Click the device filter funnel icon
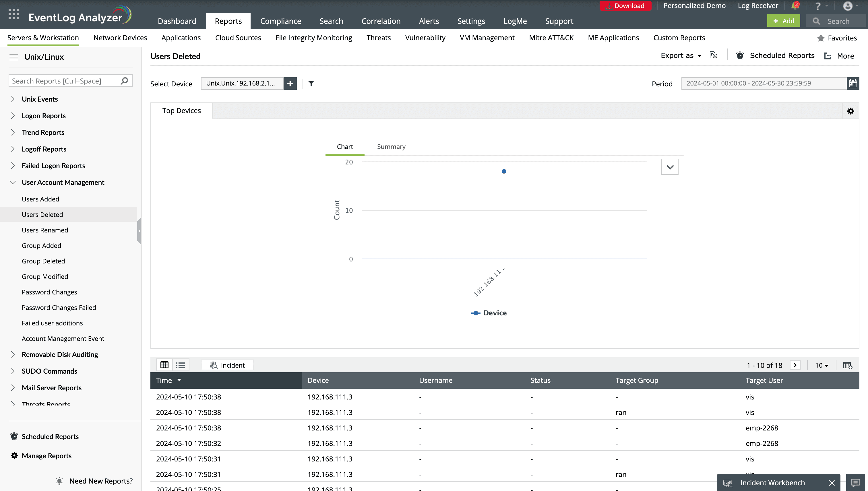The width and height of the screenshot is (868, 491). (x=311, y=84)
